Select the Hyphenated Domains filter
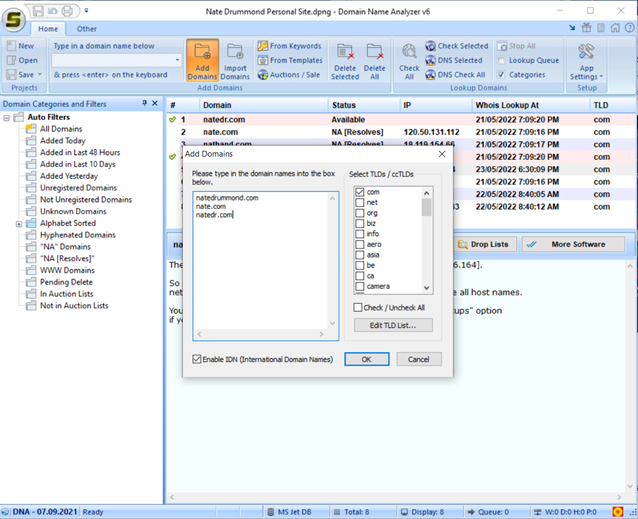The image size is (638, 519). tap(78, 235)
